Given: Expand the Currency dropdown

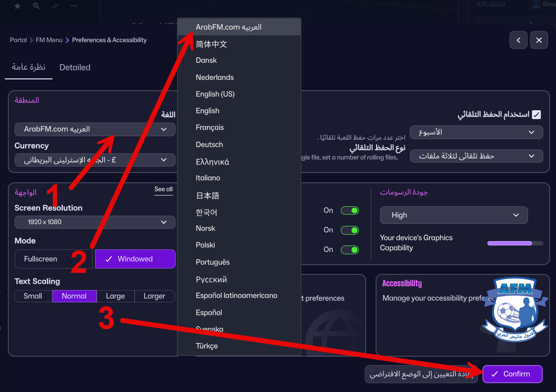Looking at the screenshot, I should point(95,160).
